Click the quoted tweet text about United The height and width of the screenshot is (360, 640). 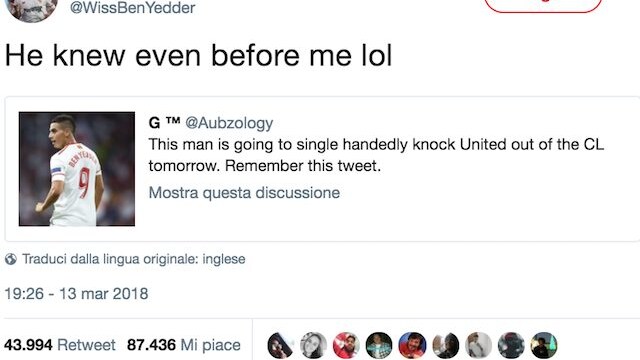[376, 155]
